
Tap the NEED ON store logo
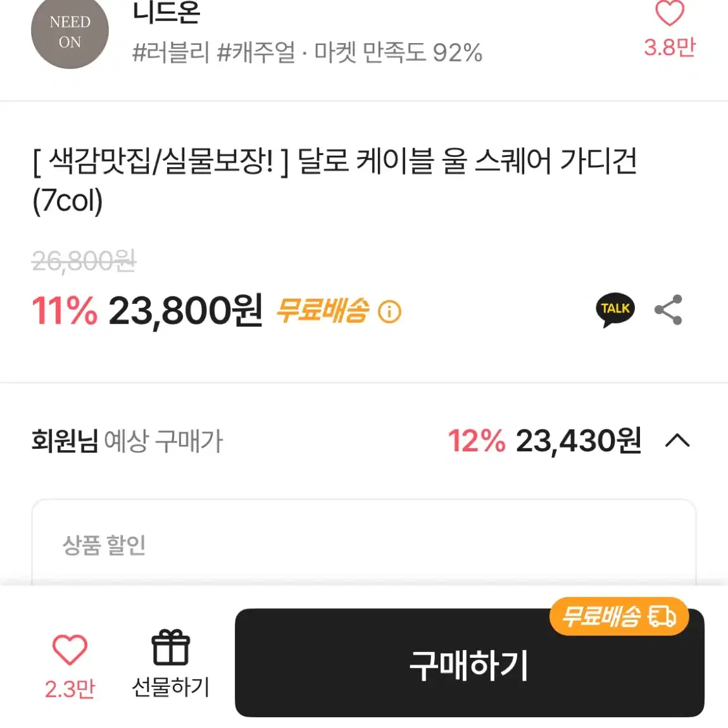(70, 32)
